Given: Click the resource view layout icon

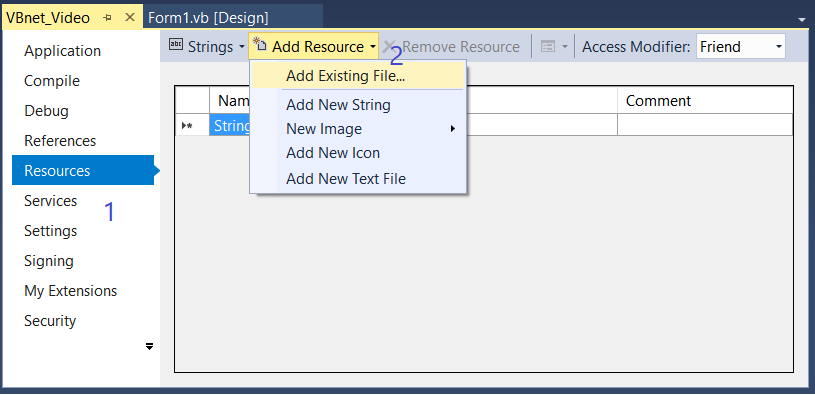Looking at the screenshot, I should [x=548, y=47].
